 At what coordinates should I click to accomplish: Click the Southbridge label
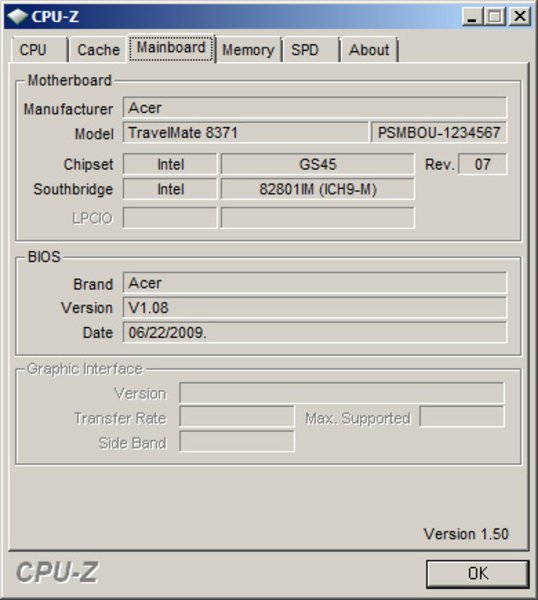[73, 189]
